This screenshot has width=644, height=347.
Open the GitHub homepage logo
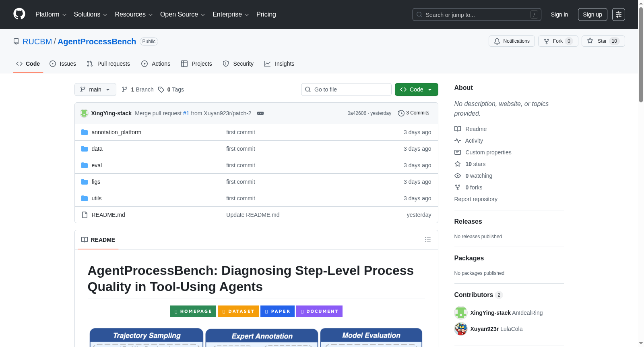(x=19, y=14)
